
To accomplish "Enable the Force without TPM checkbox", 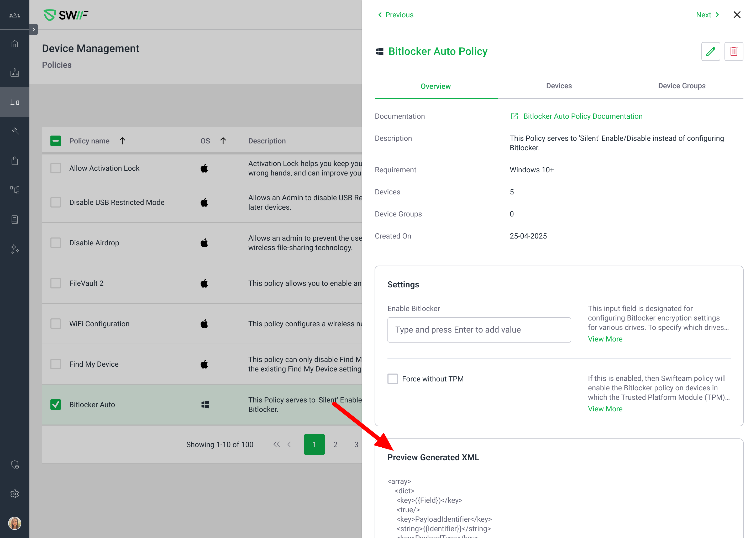I will click(392, 379).
